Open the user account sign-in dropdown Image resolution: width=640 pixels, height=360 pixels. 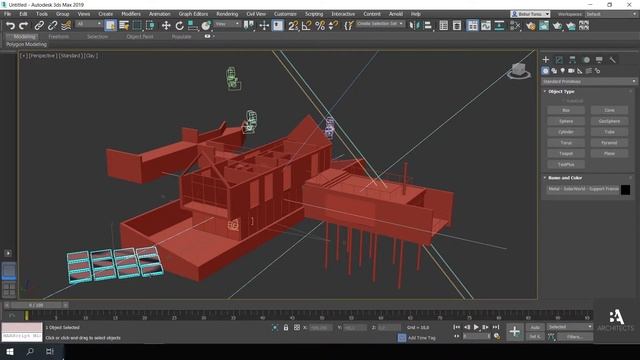pyautogui.click(x=530, y=14)
